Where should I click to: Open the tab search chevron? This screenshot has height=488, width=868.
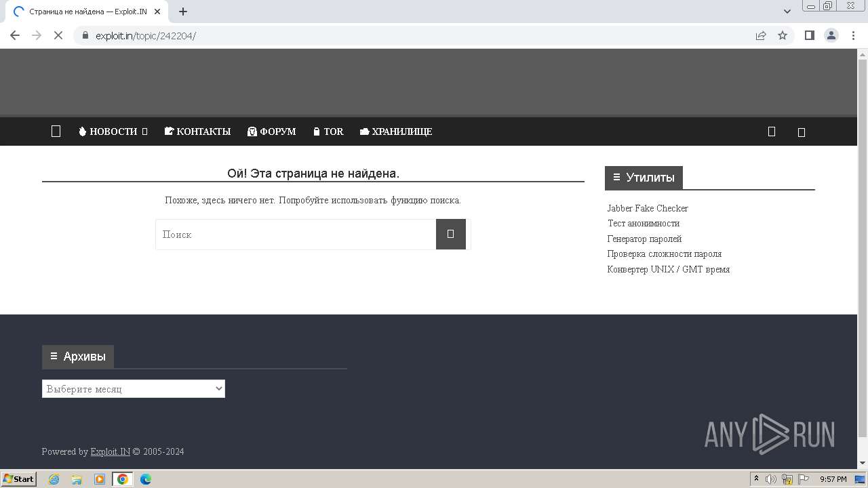[x=787, y=12]
